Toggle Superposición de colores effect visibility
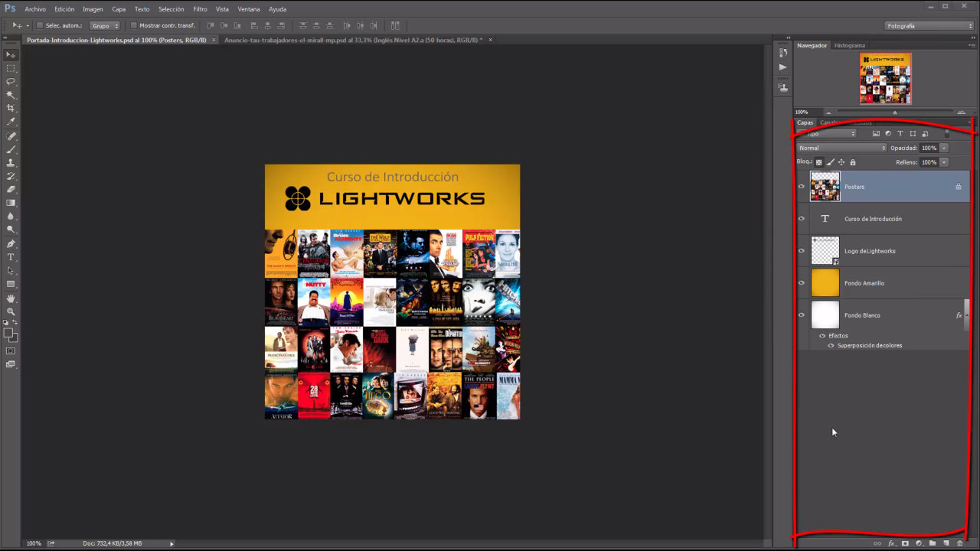The height and width of the screenshot is (551, 980). 831,345
